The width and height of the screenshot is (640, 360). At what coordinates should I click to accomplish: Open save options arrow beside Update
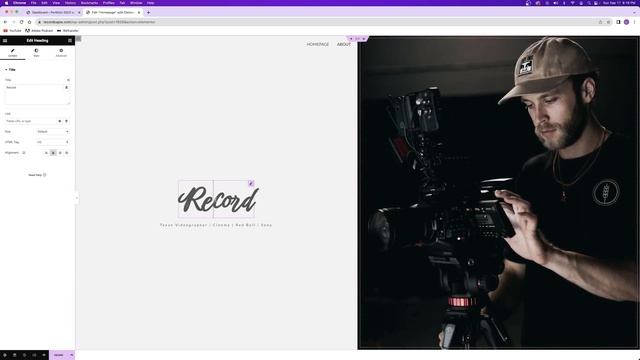coord(72,355)
